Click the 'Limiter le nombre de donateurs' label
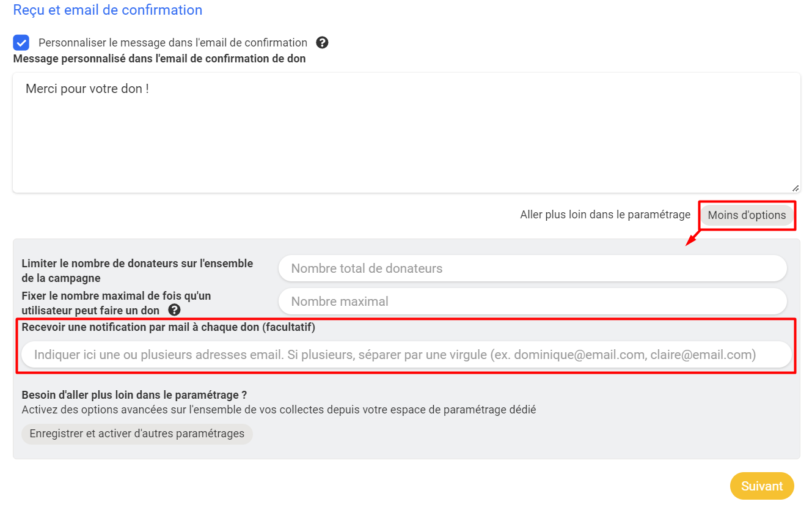The image size is (812, 507). point(137,271)
